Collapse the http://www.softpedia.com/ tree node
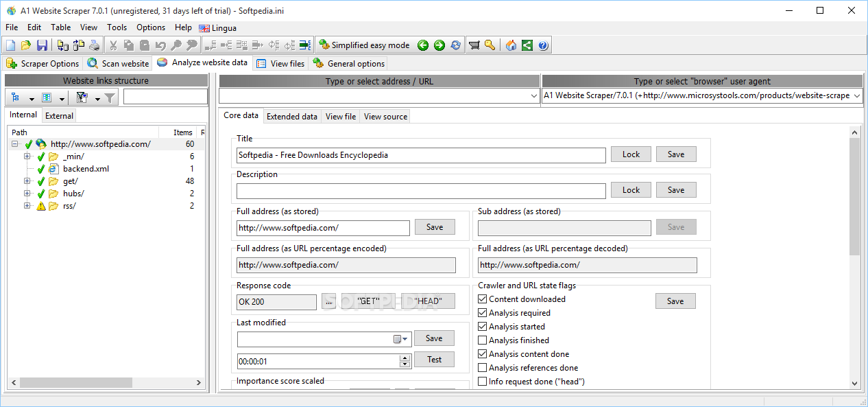The height and width of the screenshot is (407, 868). point(16,144)
